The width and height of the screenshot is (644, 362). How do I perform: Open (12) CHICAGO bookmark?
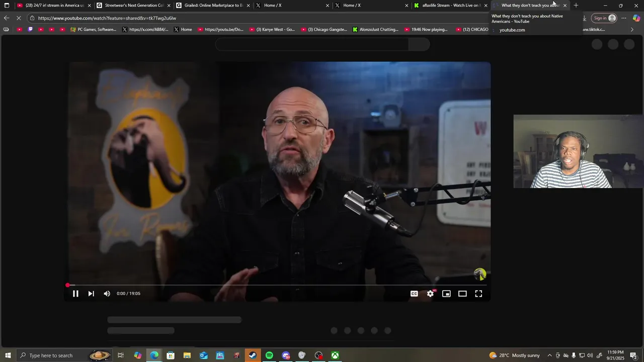pyautogui.click(x=472, y=30)
